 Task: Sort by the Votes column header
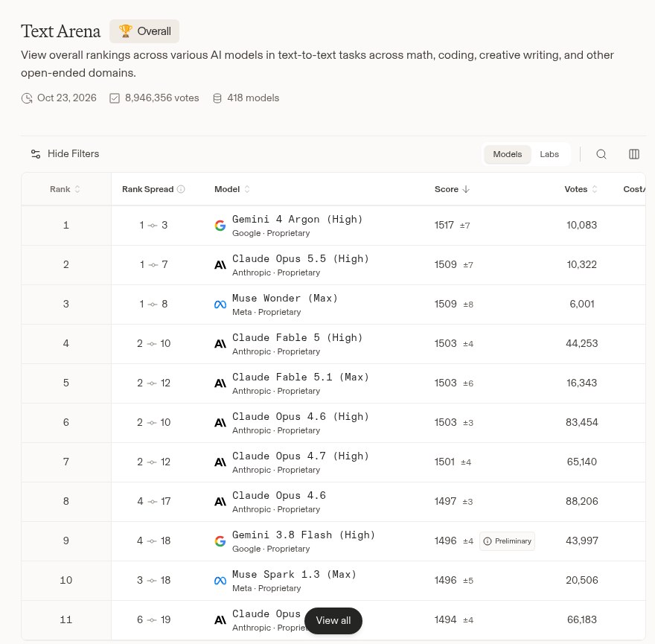tap(581, 189)
